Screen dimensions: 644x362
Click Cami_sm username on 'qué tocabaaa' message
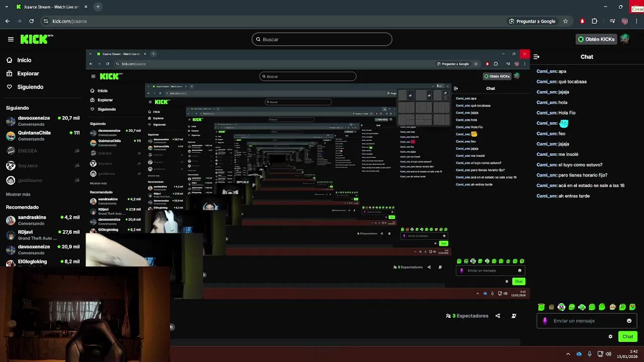(546, 81)
